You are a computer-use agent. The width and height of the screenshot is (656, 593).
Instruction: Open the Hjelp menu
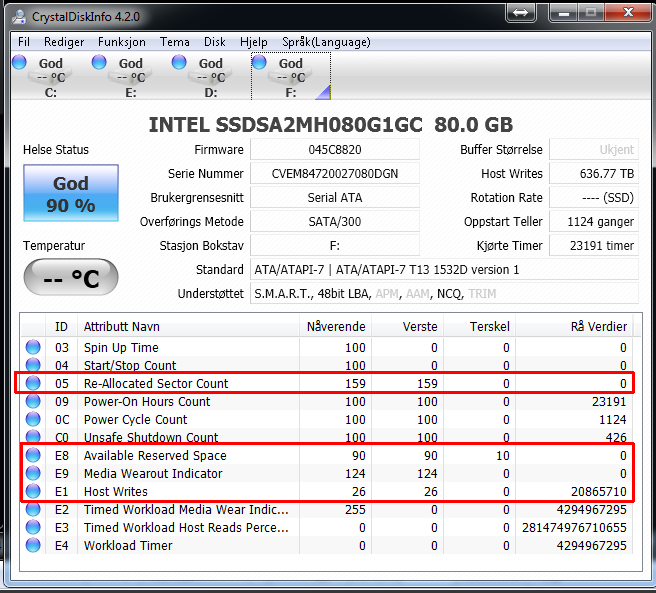[x=254, y=42]
